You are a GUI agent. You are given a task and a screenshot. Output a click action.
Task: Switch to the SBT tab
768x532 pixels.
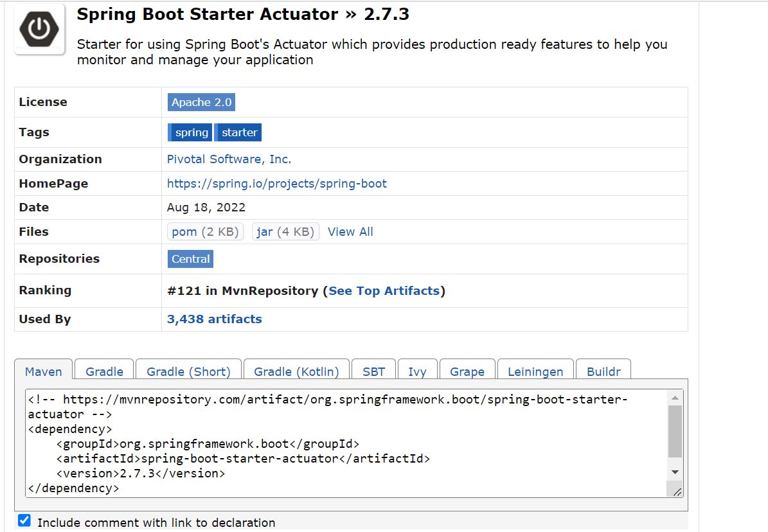click(x=373, y=371)
